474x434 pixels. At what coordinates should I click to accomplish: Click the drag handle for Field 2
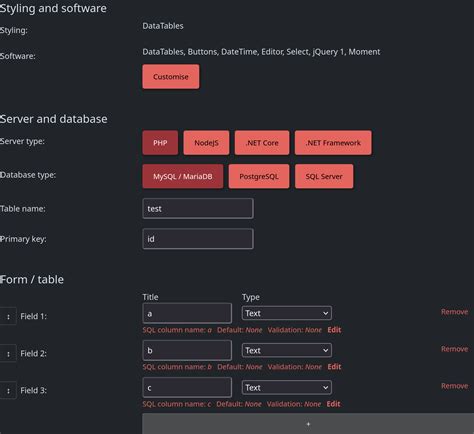pyautogui.click(x=8, y=353)
